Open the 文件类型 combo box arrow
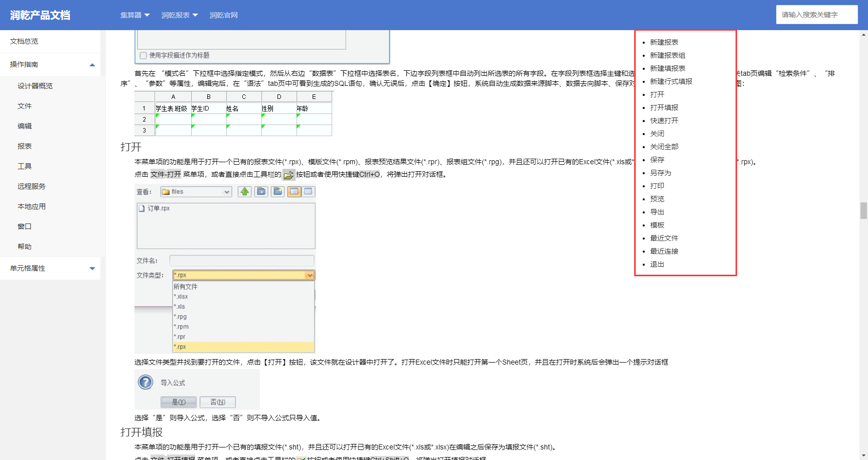The image size is (868, 460). coord(310,275)
